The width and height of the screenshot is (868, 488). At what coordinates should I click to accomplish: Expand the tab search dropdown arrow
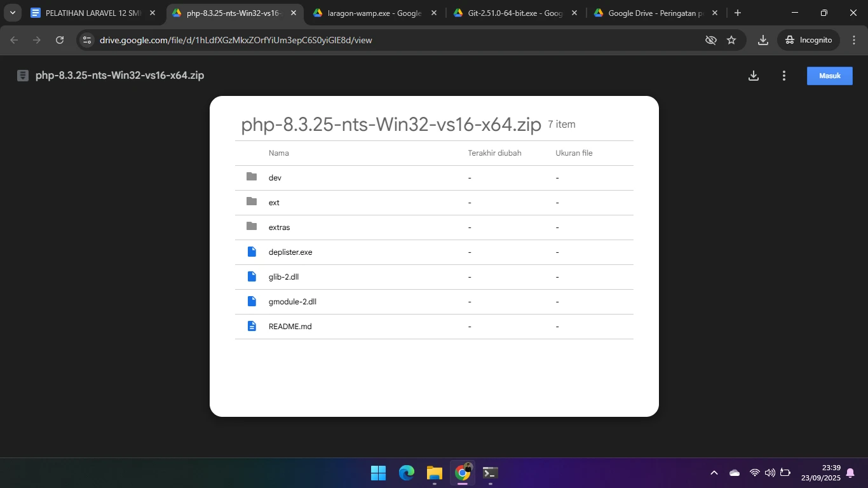12,13
